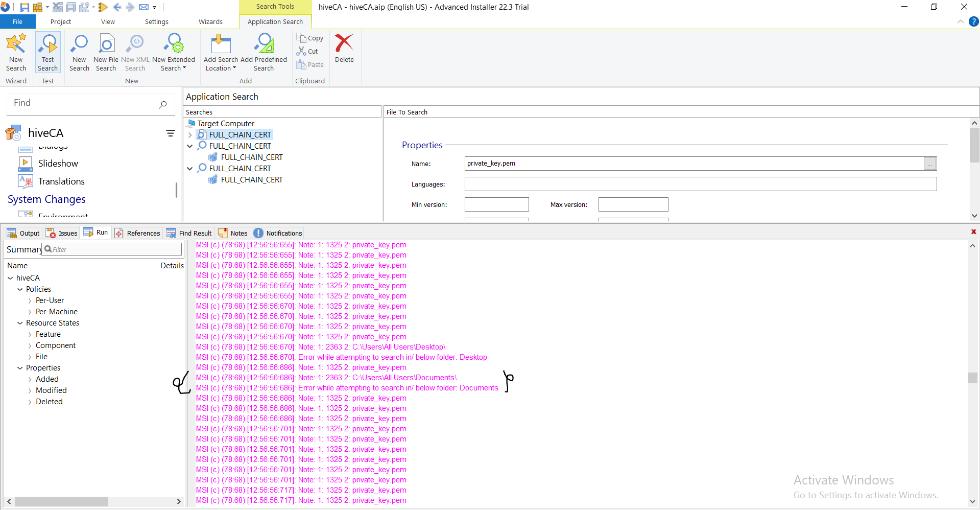Expand the first FULL_CHAIN_CERT tree node
980x510 pixels.
(190, 135)
